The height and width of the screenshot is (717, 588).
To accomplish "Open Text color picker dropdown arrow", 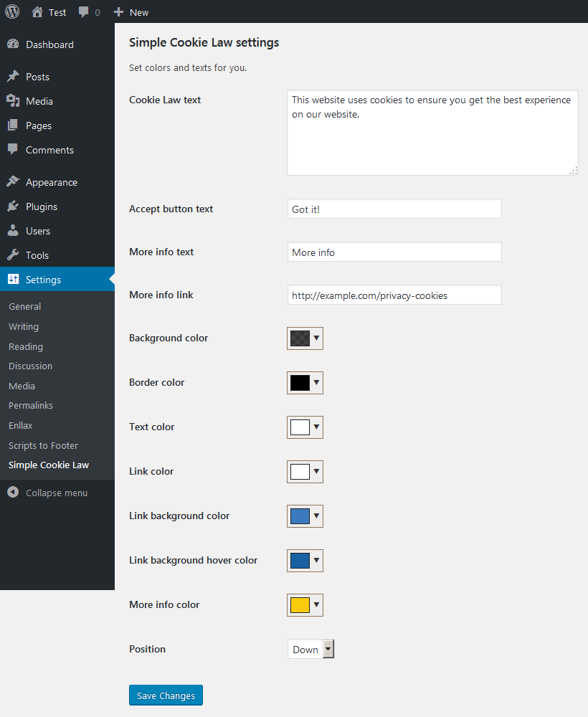I will (316, 427).
